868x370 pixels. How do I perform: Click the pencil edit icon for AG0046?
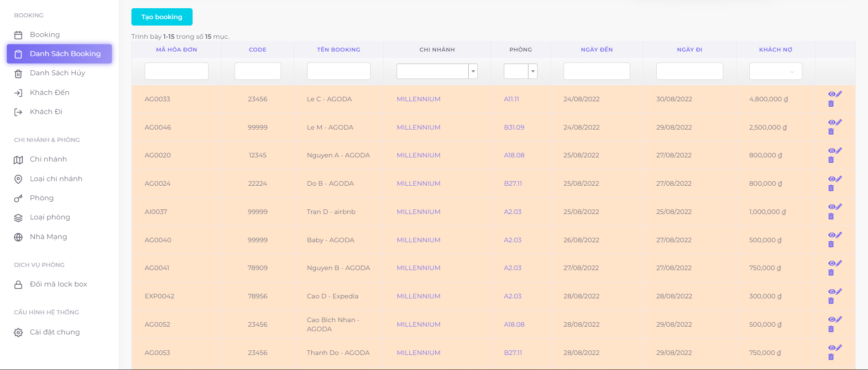click(839, 122)
